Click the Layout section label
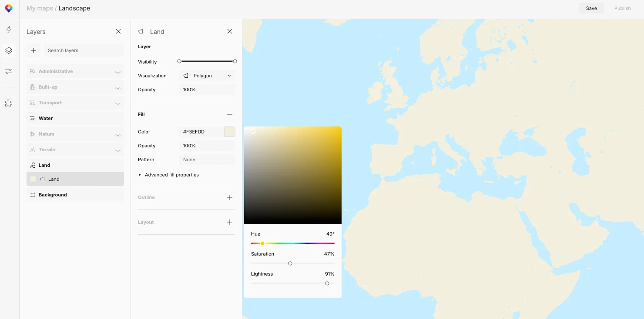This screenshot has width=644, height=319. click(x=146, y=222)
